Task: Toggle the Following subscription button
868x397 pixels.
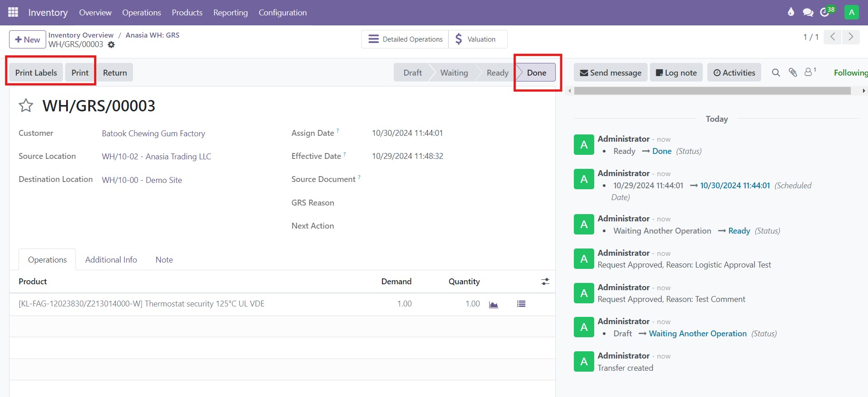Action: pyautogui.click(x=850, y=72)
